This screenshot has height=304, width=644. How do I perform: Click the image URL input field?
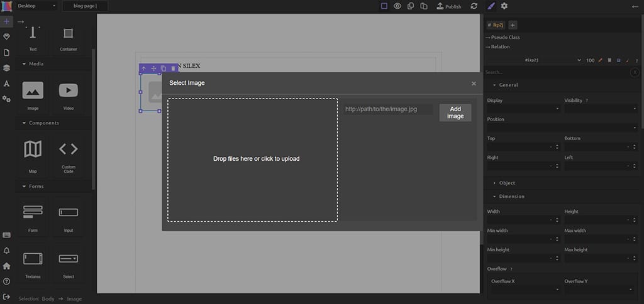tap(388, 109)
